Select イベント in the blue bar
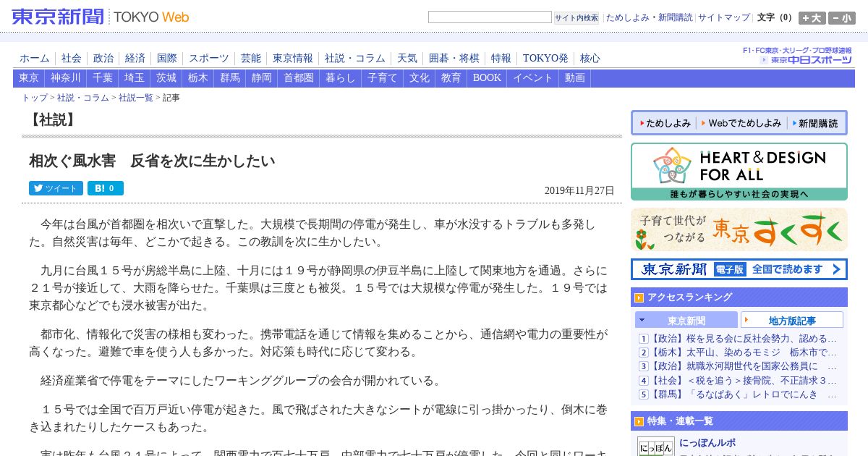This screenshot has width=868, height=456. pos(533,78)
